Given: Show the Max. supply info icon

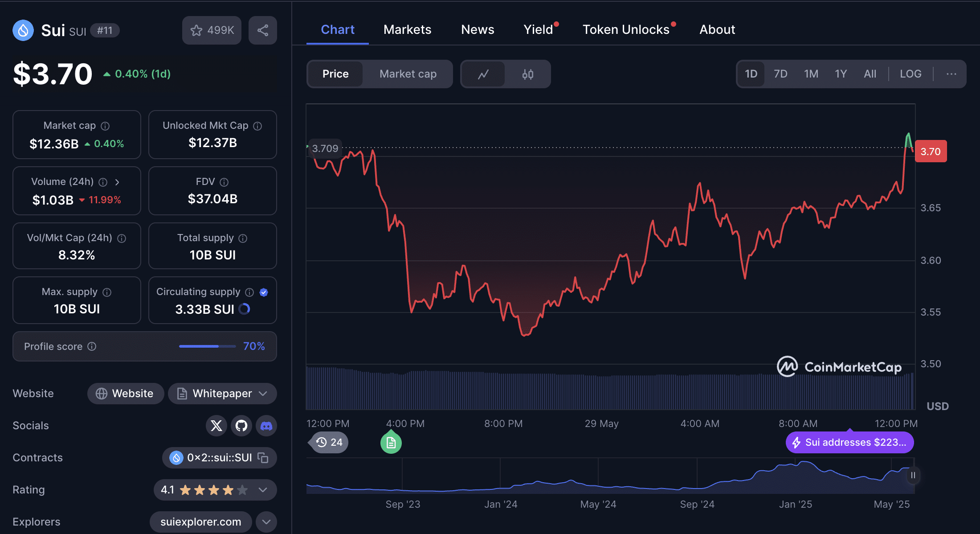Looking at the screenshot, I should click(107, 292).
